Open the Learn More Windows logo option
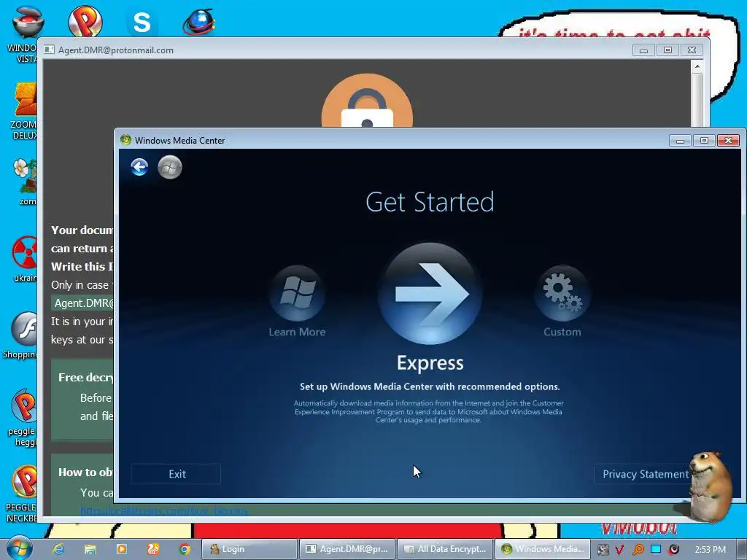This screenshot has width=747, height=560. [298, 293]
